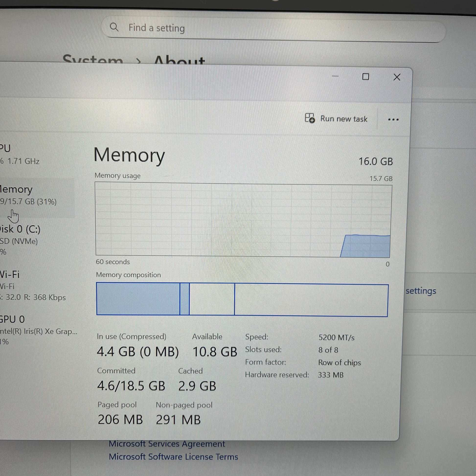
Task: Minimize the Task Manager window
Action: 335,76
